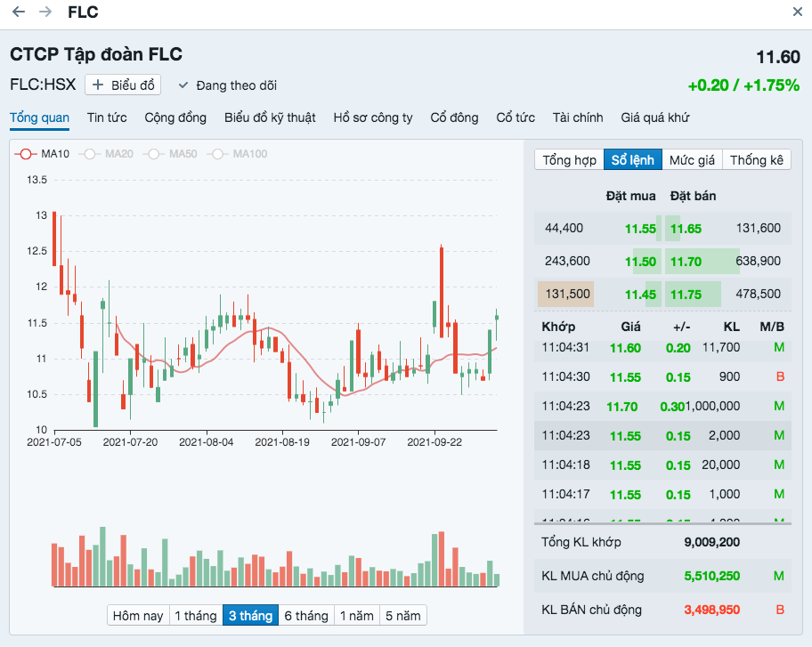This screenshot has width=812, height=647.
Task: Open the Cộng đồng tab
Action: pos(175,117)
